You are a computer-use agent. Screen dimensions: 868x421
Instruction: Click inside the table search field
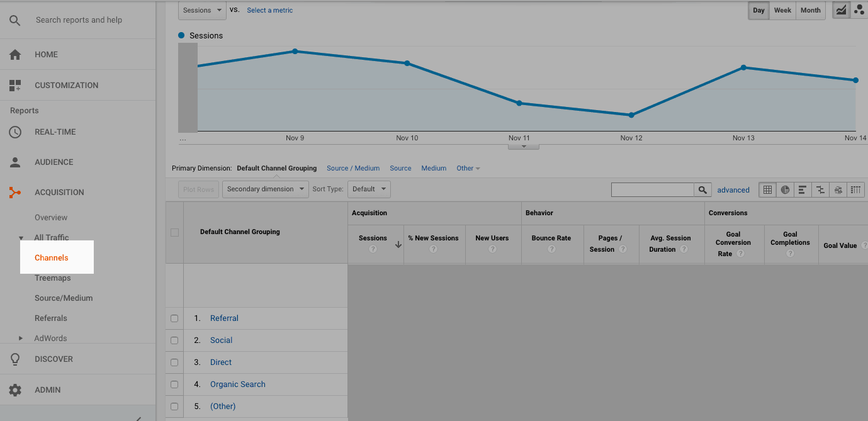pyautogui.click(x=651, y=189)
